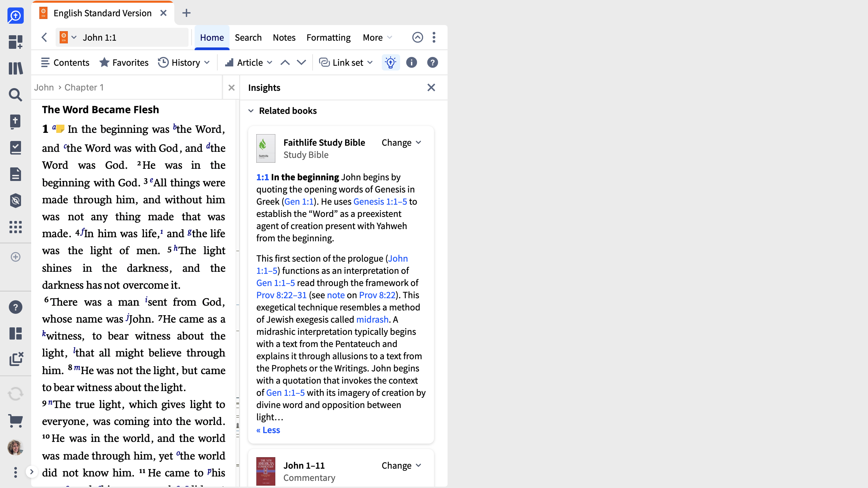Click the circled plus add shortcut icon

tap(16, 257)
